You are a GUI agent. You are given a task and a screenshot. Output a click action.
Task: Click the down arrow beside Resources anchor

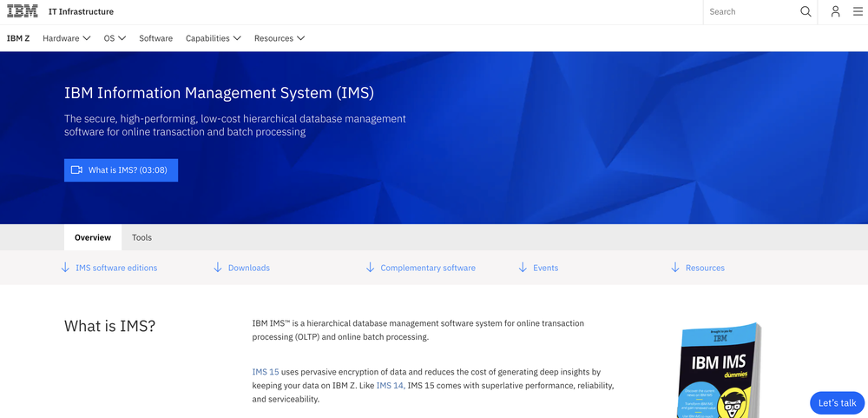click(675, 268)
